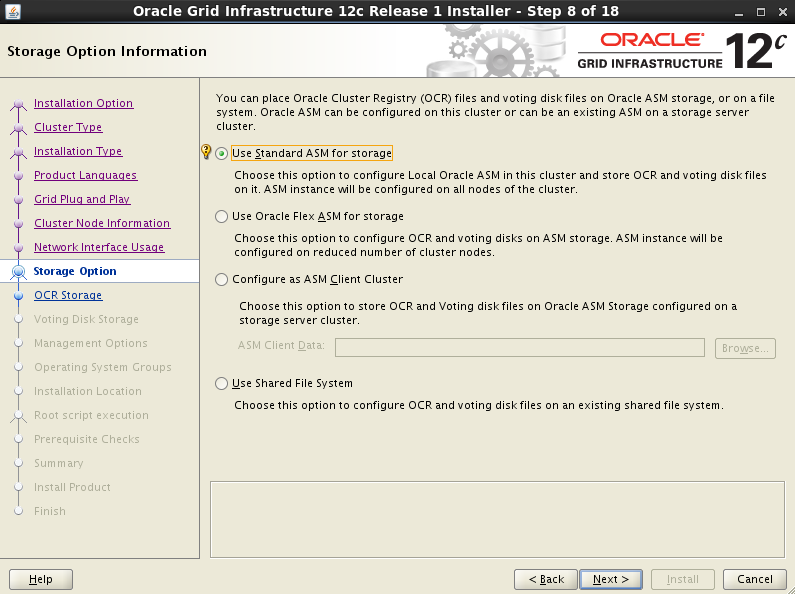Click the Root script execution step marker
Screen dimensions: 795x594
coord(18,416)
